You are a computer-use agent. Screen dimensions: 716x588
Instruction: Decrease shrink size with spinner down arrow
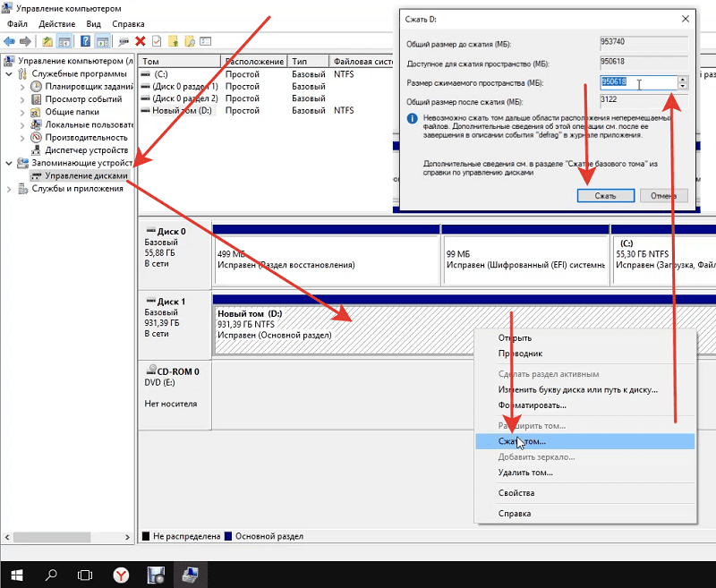683,86
